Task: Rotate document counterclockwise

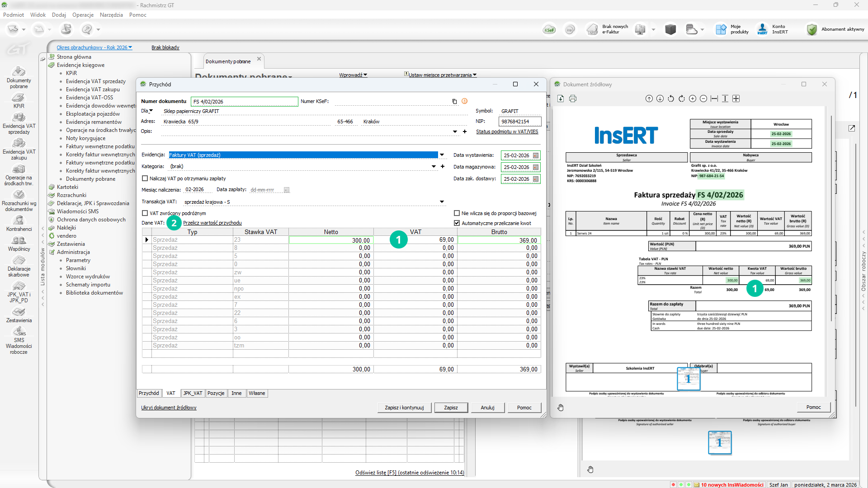Action: pos(671,99)
